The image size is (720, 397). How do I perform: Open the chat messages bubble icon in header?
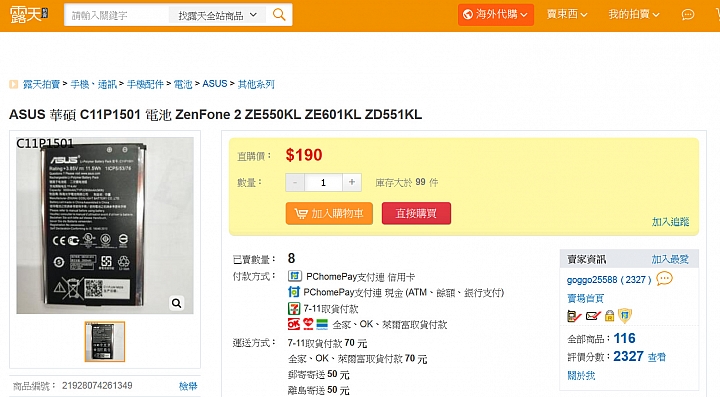point(687,15)
